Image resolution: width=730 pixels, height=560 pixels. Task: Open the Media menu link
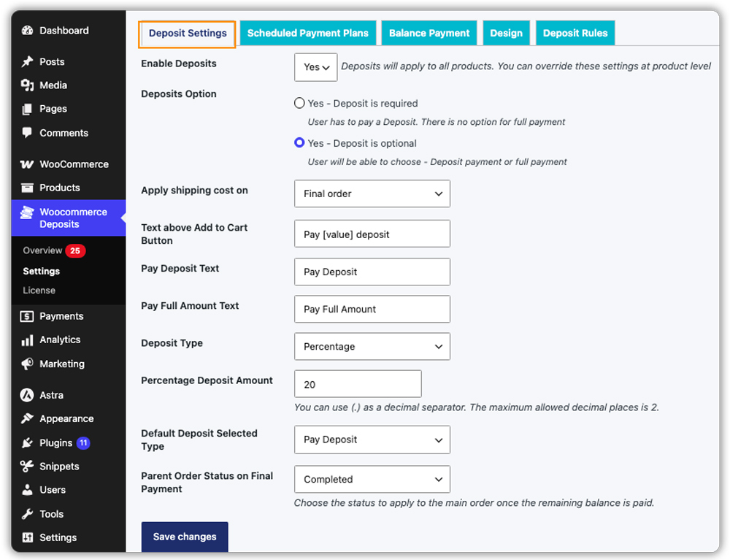point(53,85)
